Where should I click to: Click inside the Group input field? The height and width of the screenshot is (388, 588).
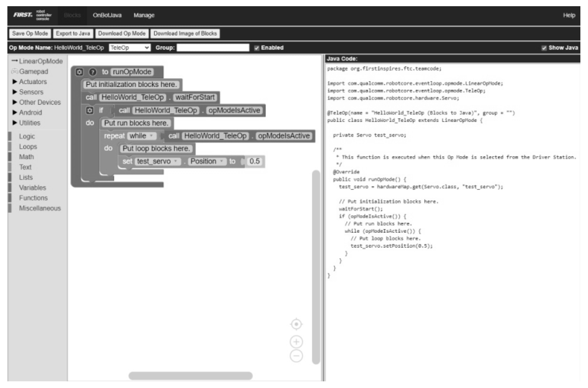[213, 48]
